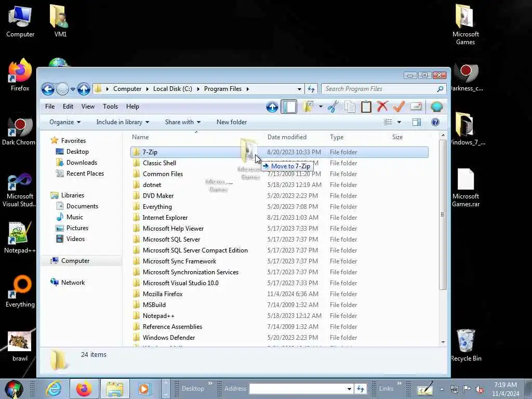Click the Paste clipboard icon
This screenshot has width=532, height=399.
pyautogui.click(x=366, y=107)
